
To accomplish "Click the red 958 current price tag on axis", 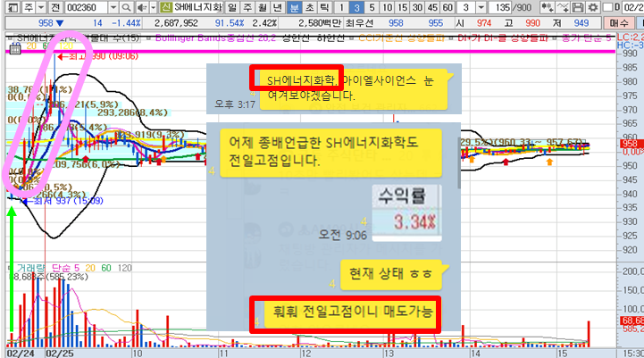I will click(x=631, y=144).
